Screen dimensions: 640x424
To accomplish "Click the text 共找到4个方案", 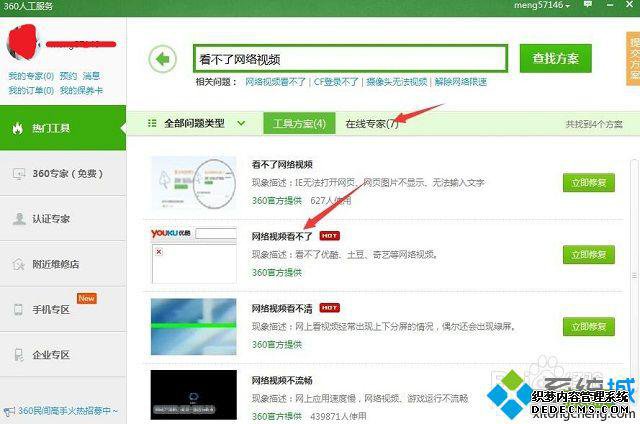I will click(x=594, y=124).
